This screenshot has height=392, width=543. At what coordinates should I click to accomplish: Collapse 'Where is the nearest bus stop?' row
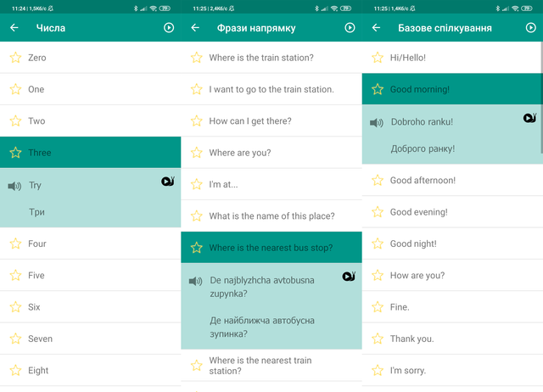(x=271, y=248)
